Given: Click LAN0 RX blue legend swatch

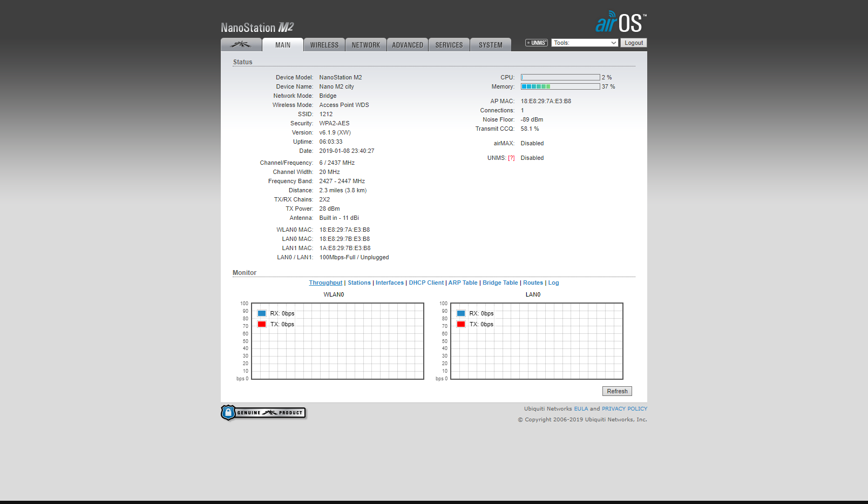Looking at the screenshot, I should tap(461, 313).
